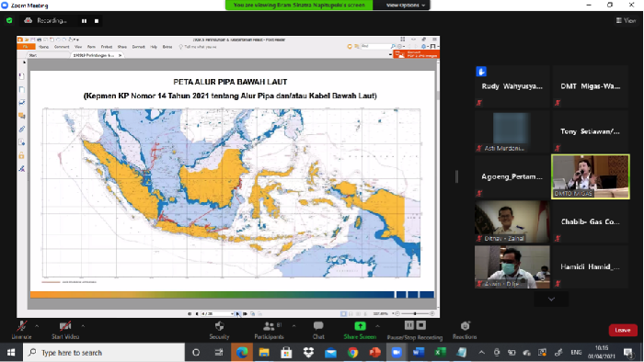
Task: Unmute the microphone in Zoom
Action: [x=21, y=330]
